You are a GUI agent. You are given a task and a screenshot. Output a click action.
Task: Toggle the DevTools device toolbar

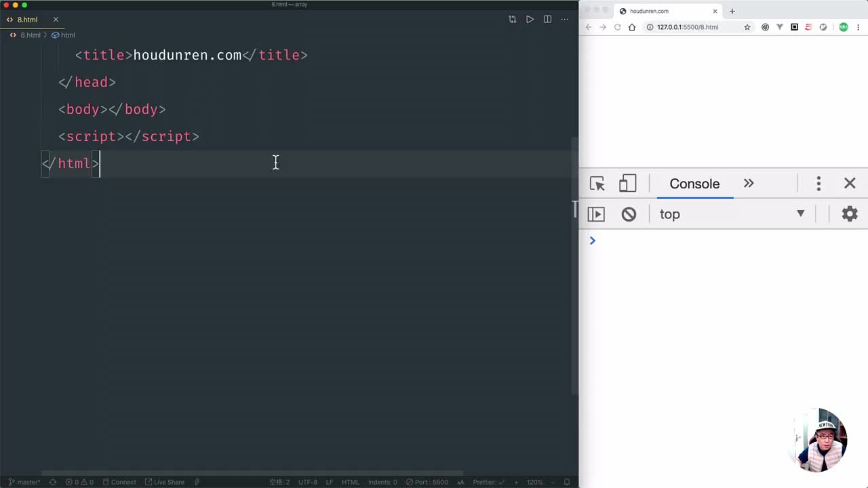pyautogui.click(x=628, y=184)
